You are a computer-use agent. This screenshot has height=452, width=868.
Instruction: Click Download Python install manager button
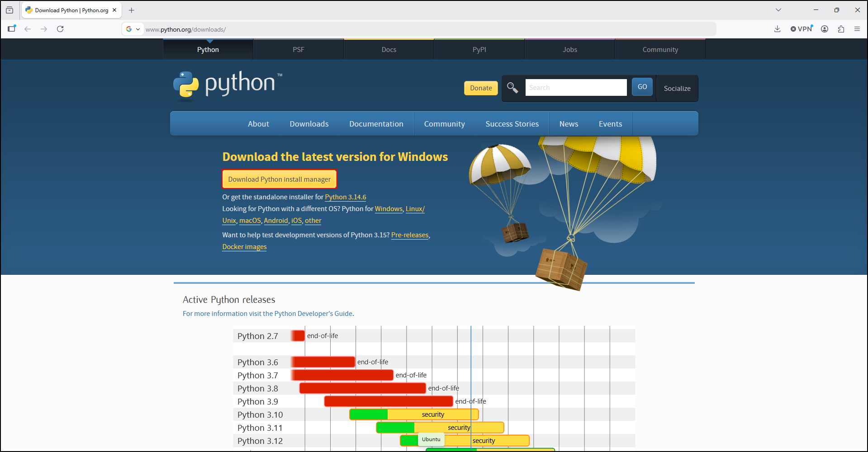point(280,179)
